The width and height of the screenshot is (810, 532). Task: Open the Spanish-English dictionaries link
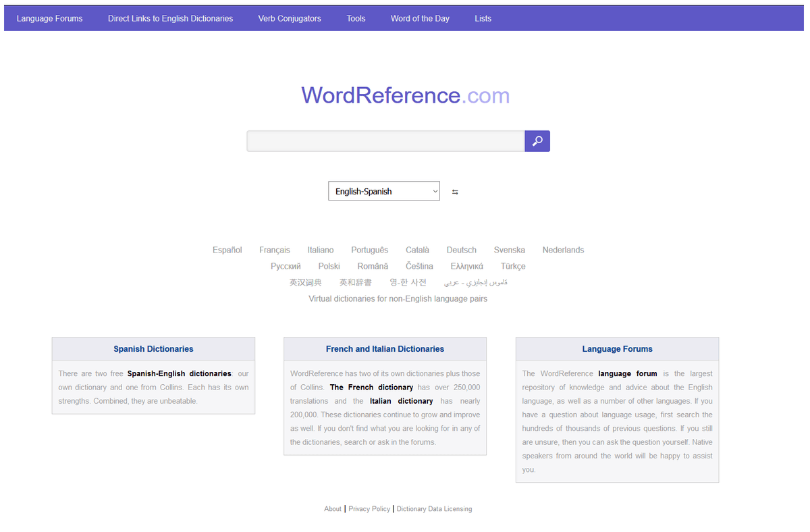(179, 373)
